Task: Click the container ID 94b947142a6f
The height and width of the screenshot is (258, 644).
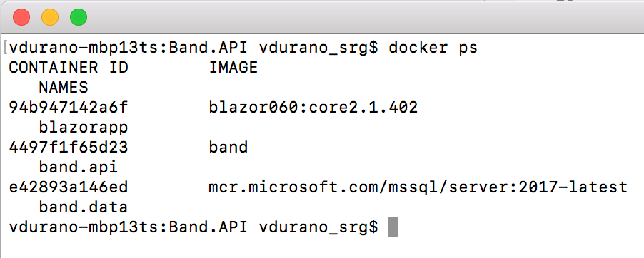Action: pos(69,108)
